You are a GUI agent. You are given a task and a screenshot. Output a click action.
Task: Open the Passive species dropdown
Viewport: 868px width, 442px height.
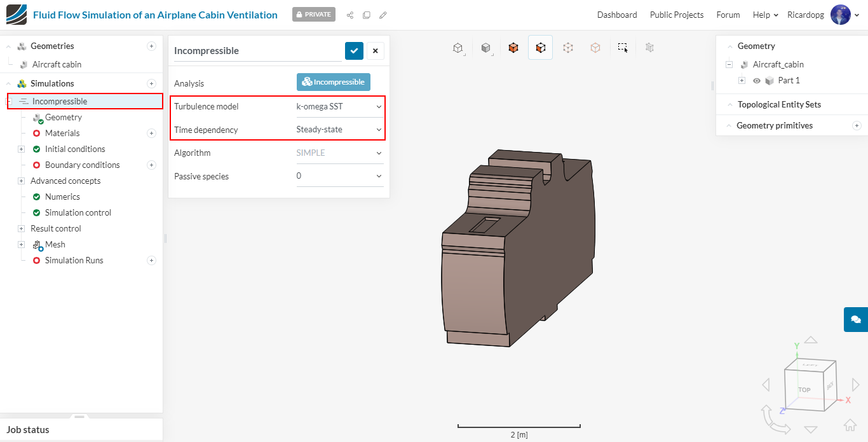(x=339, y=176)
